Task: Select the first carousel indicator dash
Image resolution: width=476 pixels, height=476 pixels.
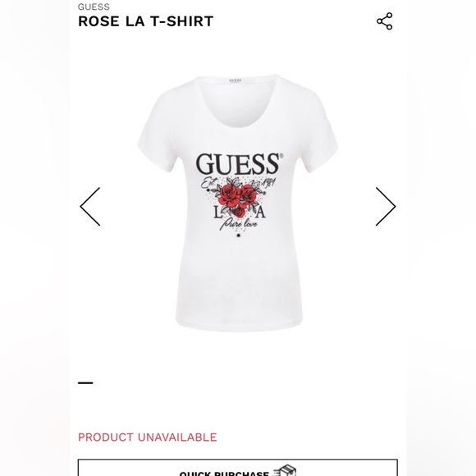Action: [85, 382]
